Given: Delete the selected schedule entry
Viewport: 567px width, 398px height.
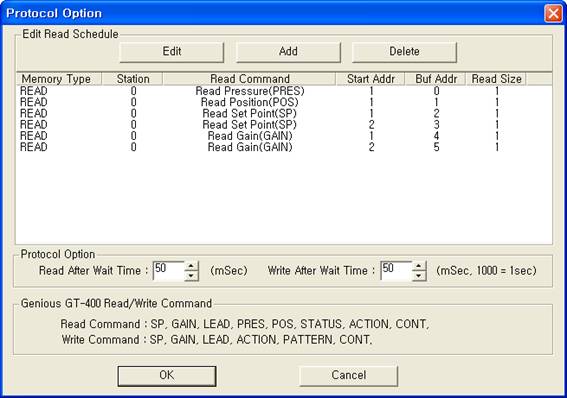Looking at the screenshot, I should (404, 52).
